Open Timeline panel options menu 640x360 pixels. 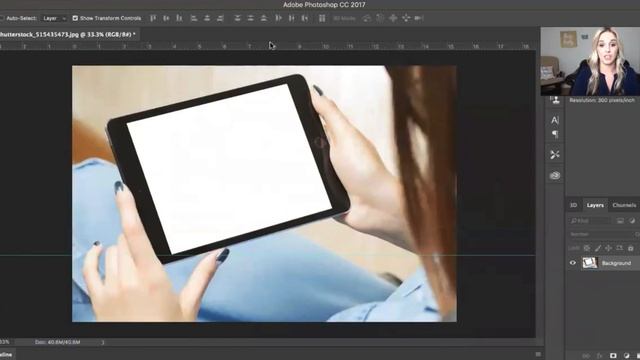coord(538,354)
